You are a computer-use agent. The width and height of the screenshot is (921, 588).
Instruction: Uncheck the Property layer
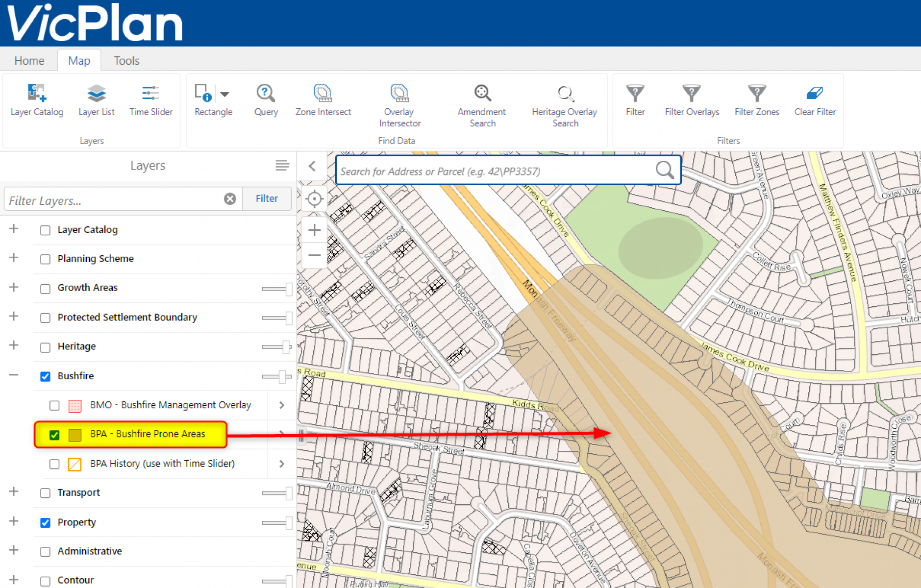45,522
